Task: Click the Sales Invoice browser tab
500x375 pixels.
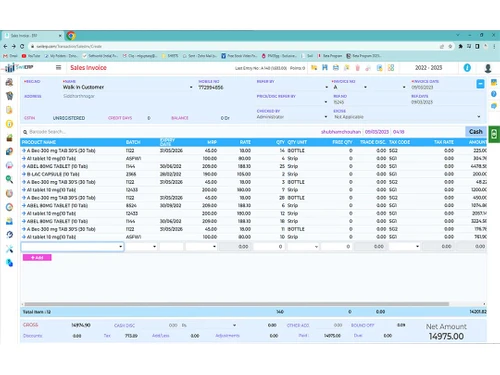Action: [x=32, y=35]
